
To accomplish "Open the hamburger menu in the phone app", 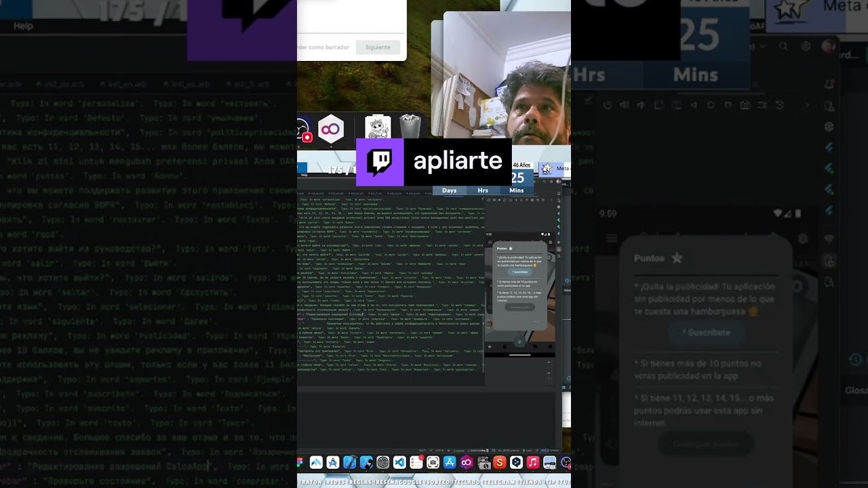I will (x=490, y=242).
